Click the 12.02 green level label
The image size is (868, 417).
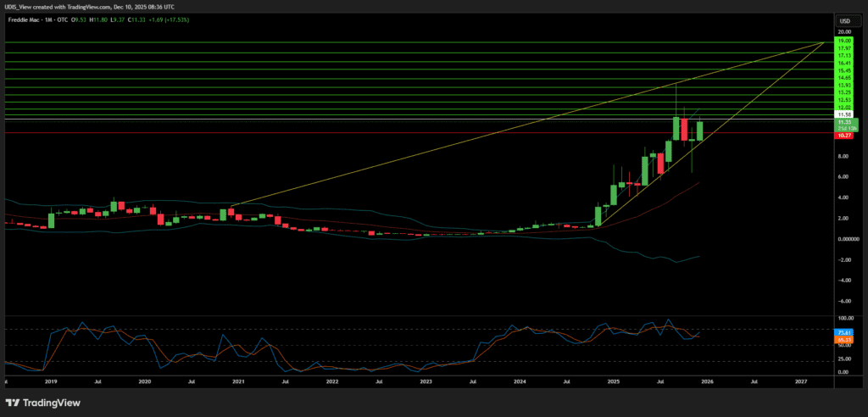844,108
